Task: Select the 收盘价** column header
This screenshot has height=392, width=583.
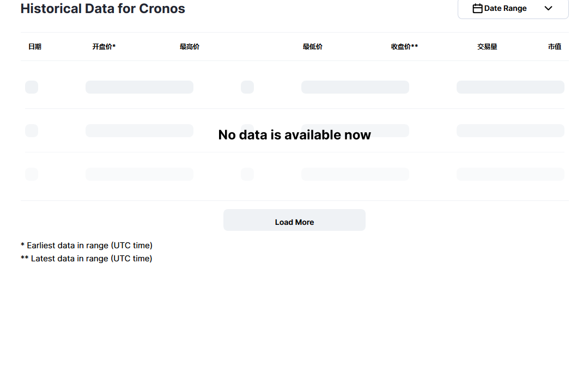Action: click(404, 46)
